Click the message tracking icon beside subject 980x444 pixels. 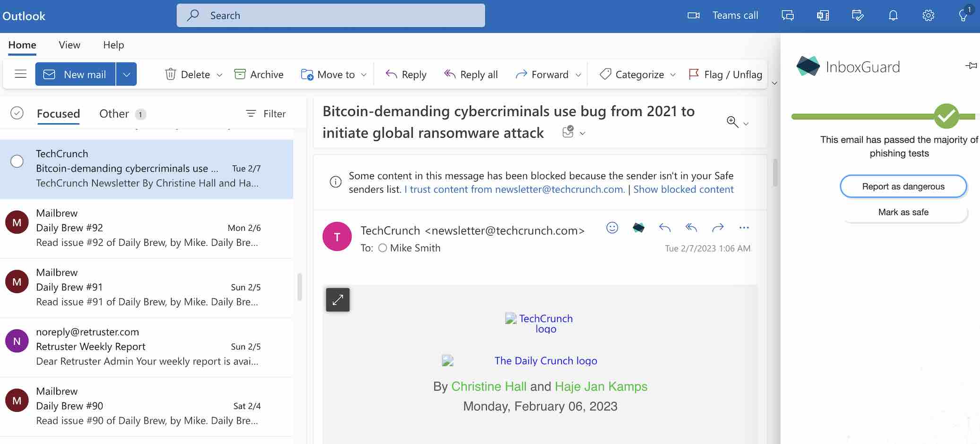[568, 132]
